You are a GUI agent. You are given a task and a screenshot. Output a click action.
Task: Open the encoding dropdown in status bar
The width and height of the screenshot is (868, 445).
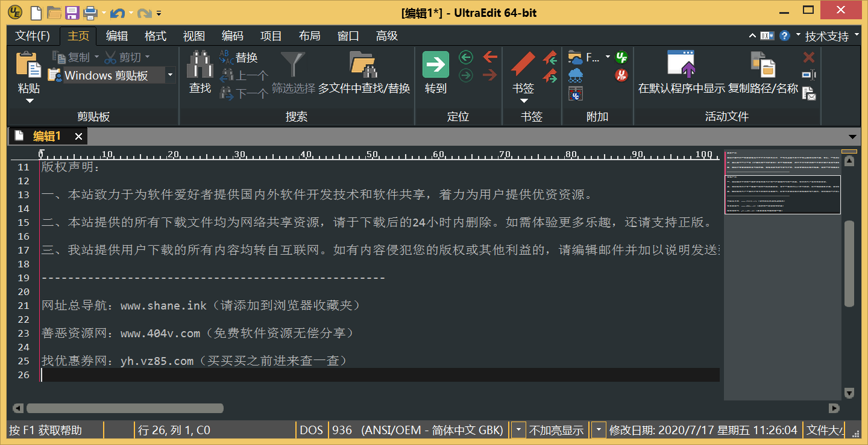[518, 430]
